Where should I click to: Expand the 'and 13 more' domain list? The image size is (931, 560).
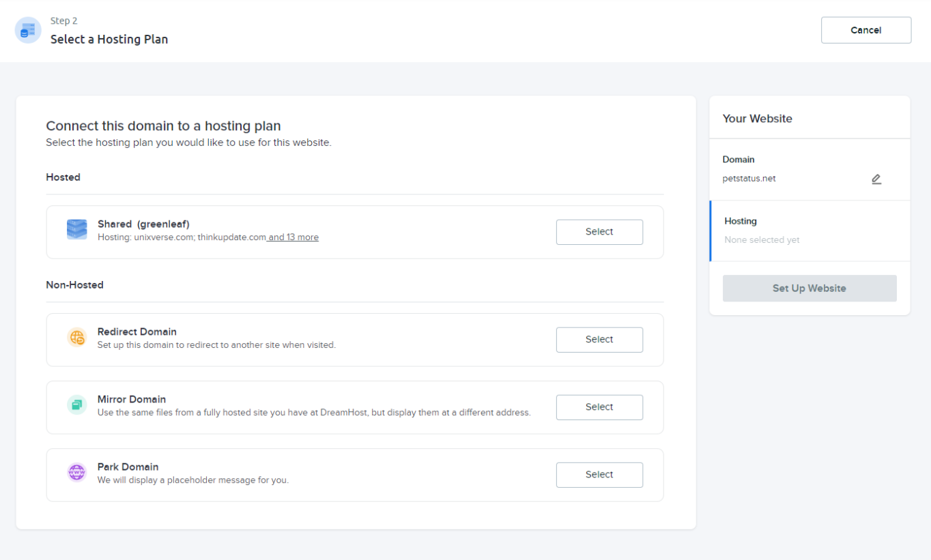pos(293,237)
